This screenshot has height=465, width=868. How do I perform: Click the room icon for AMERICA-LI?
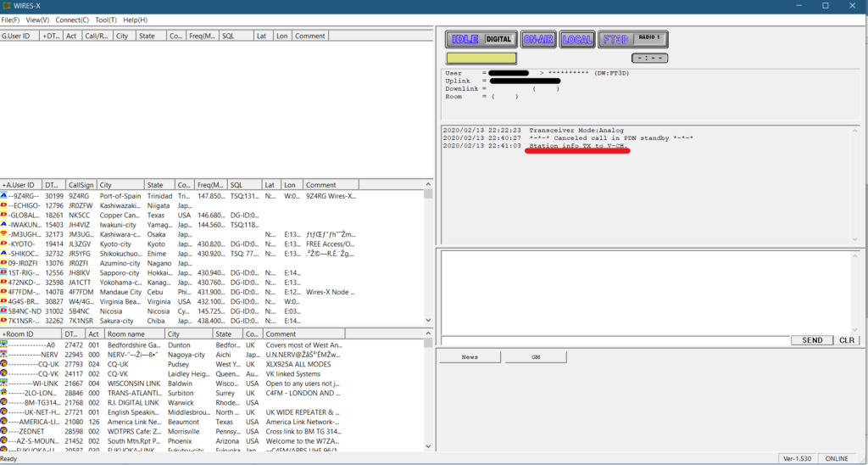pyautogui.click(x=4, y=422)
